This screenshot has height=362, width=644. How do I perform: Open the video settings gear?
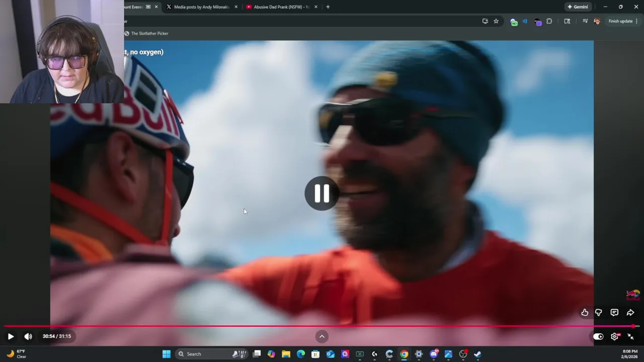pos(615,336)
